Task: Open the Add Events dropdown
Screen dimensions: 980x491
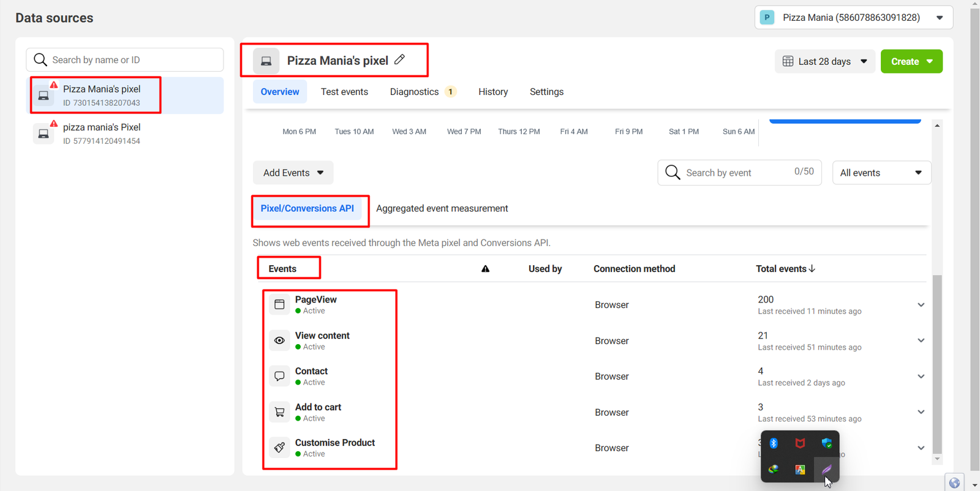Action: pos(293,173)
